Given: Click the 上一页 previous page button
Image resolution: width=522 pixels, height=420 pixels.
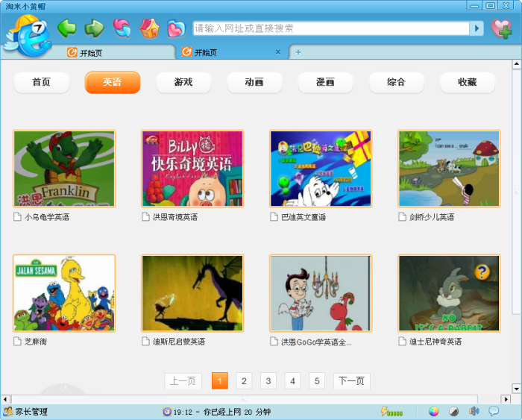Looking at the screenshot, I should (183, 380).
